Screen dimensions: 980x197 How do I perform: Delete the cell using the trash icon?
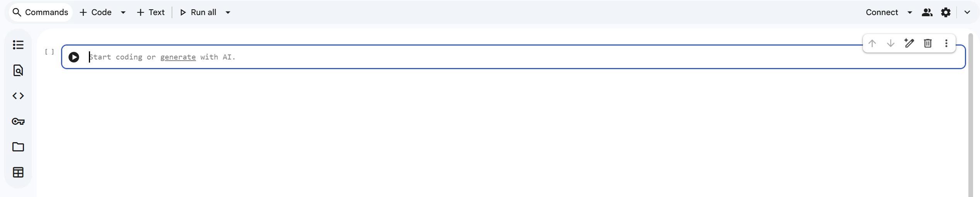928,43
